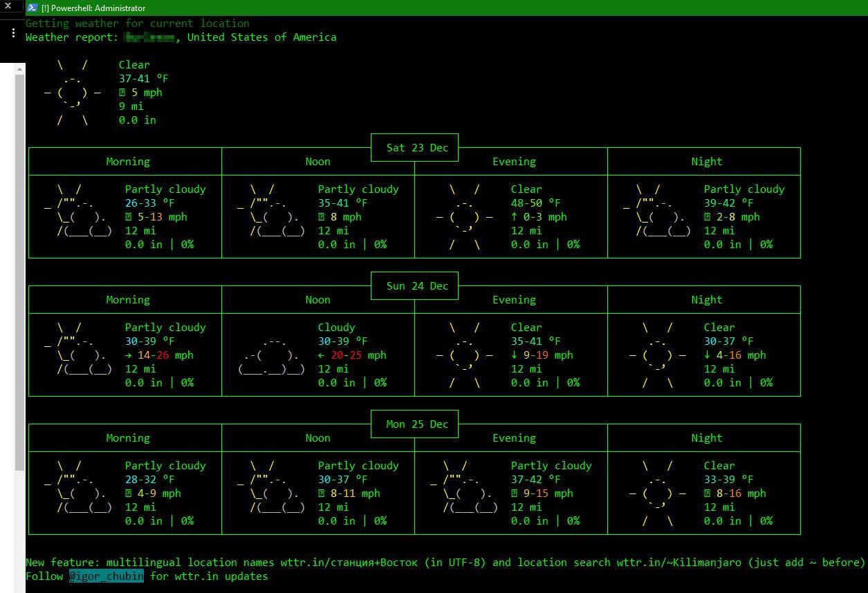The image size is (868, 593).
Task: Click 'Getting weather for current location' line
Action: point(138,23)
